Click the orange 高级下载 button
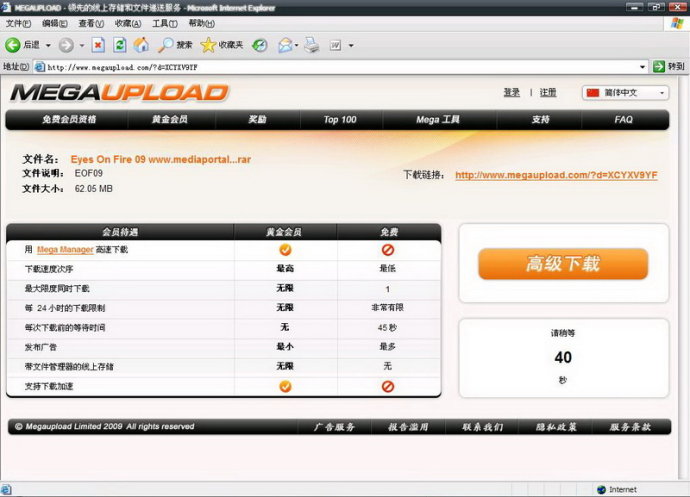The width and height of the screenshot is (690, 497). [563, 264]
